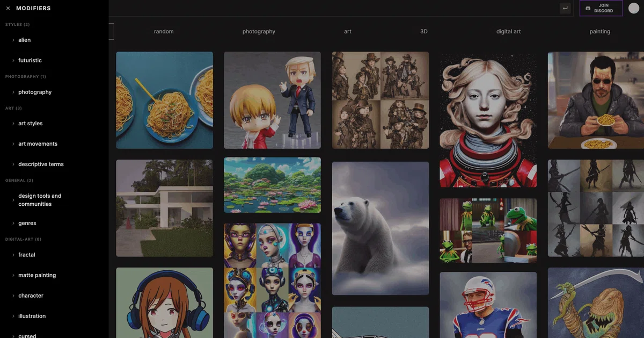Image resolution: width=644 pixels, height=338 pixels.
Task: Select the alien modifier label
Action: pyautogui.click(x=24, y=40)
